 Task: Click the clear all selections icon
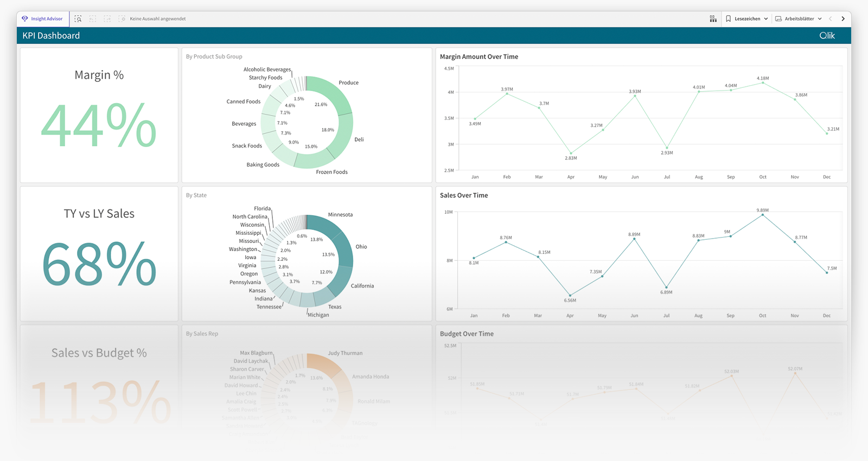tap(122, 19)
